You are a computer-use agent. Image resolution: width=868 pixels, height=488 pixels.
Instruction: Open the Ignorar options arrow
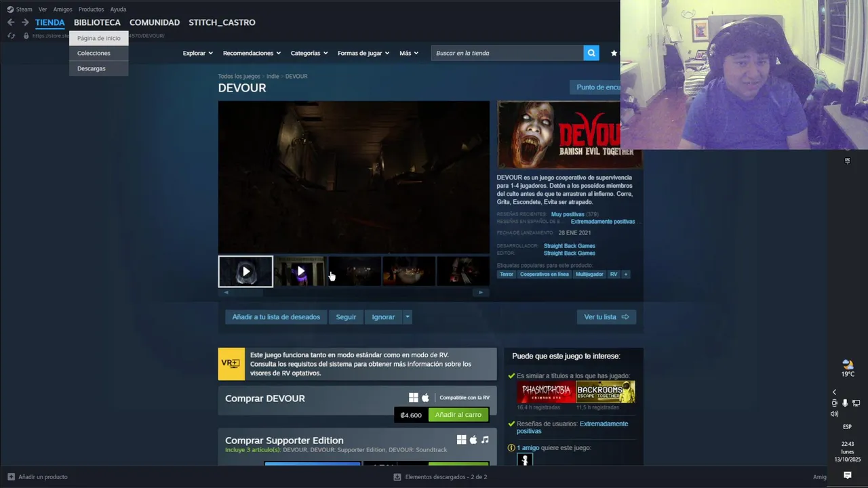[407, 317]
